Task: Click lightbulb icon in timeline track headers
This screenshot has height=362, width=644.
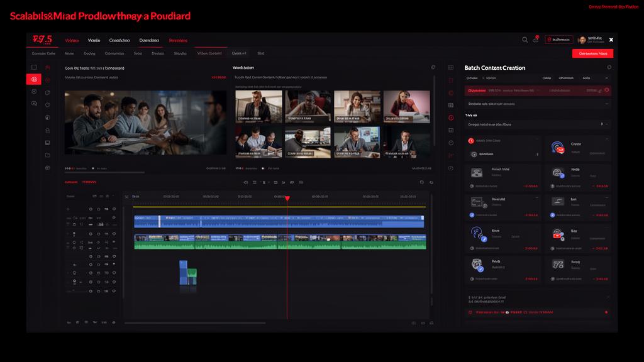Action: 74,273
